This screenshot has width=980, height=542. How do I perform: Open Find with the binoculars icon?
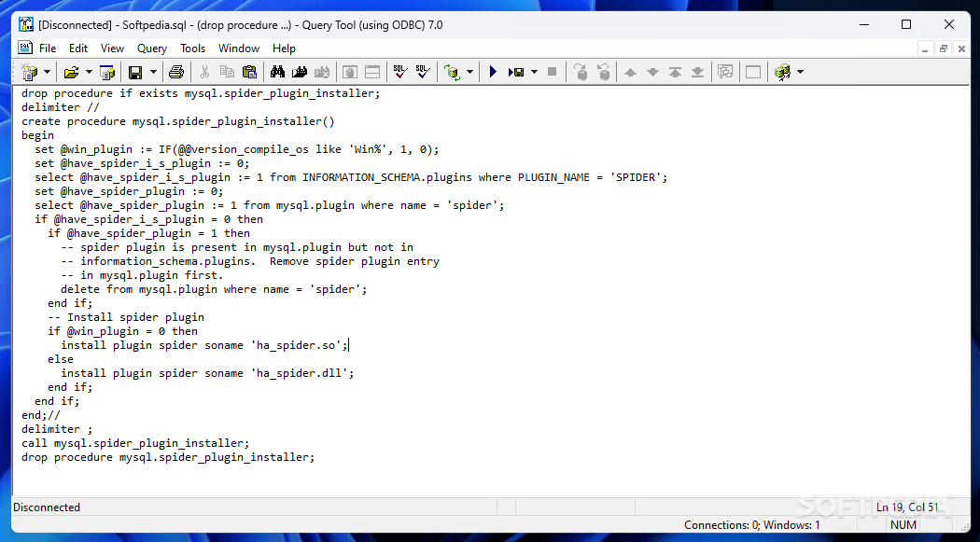277,72
